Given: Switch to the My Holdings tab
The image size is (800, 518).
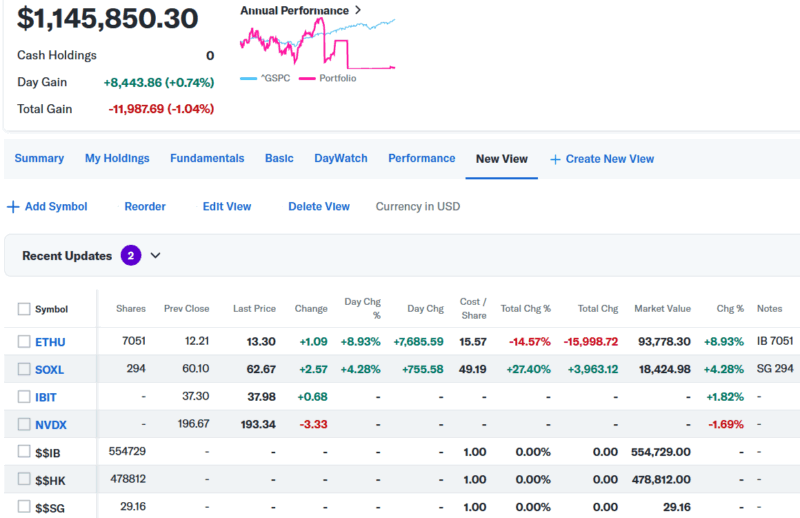Looking at the screenshot, I should 117,158.
